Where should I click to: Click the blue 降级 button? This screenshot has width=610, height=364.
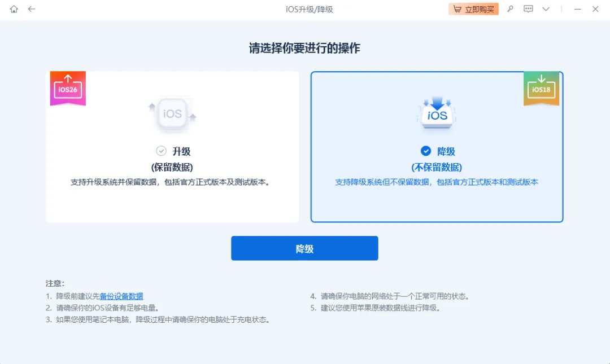click(304, 248)
